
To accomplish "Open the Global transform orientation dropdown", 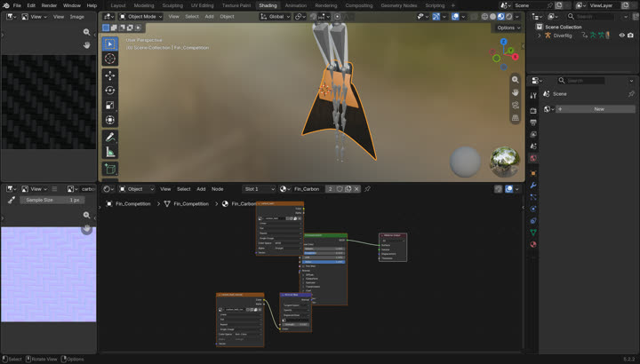I will (276, 17).
